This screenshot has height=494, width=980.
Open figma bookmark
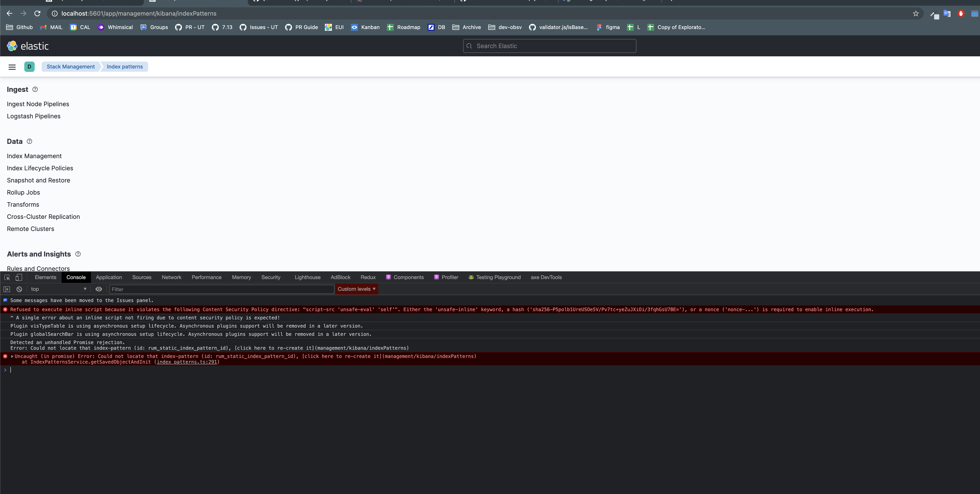coord(608,27)
